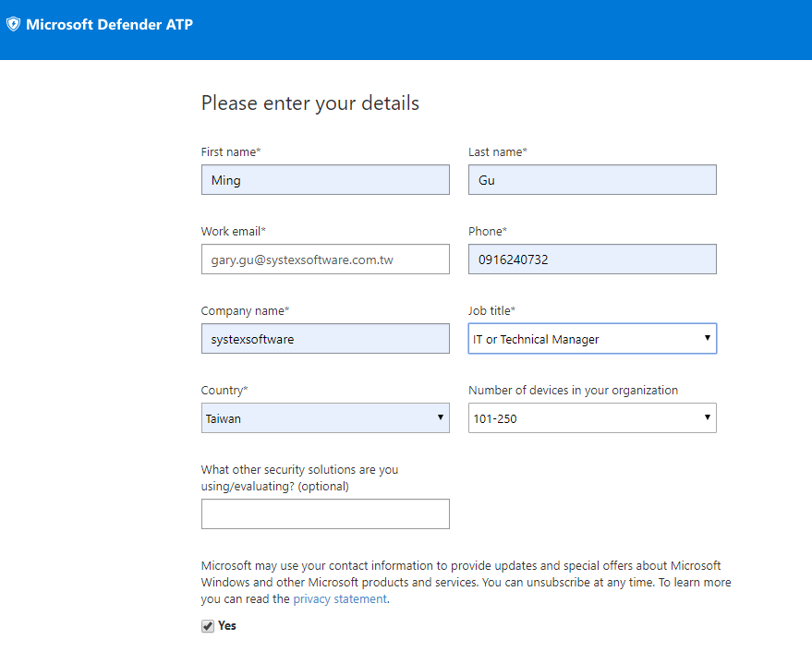Screen dimensions: 812x652
Task: Open the privacy statement link
Action: (340, 599)
